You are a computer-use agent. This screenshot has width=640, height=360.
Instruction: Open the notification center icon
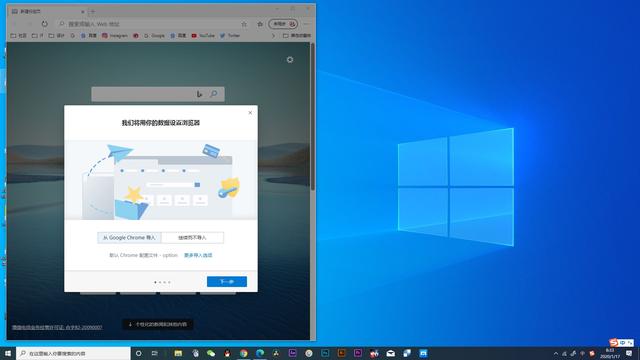[x=629, y=353]
